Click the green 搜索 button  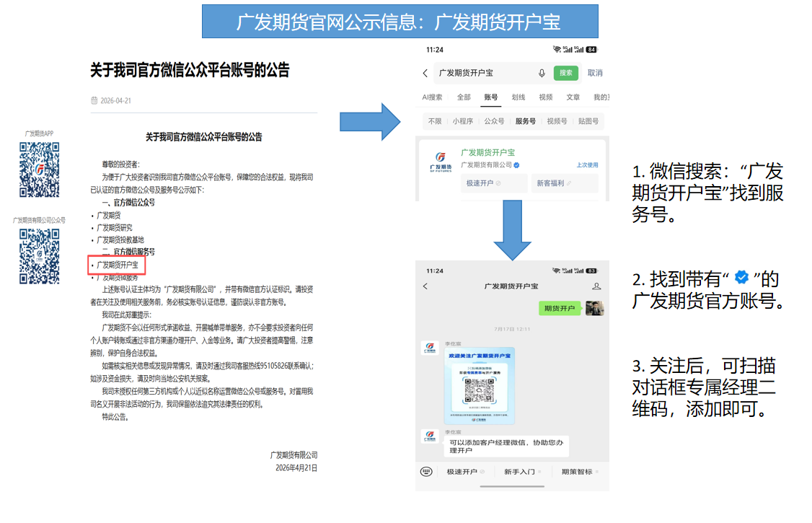click(x=565, y=73)
